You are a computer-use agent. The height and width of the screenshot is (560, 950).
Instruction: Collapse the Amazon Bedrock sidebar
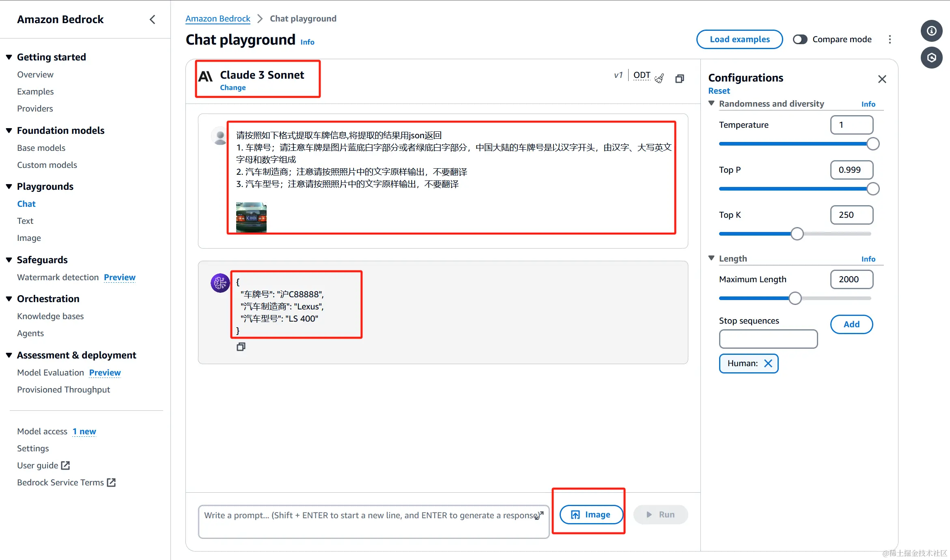click(x=153, y=19)
